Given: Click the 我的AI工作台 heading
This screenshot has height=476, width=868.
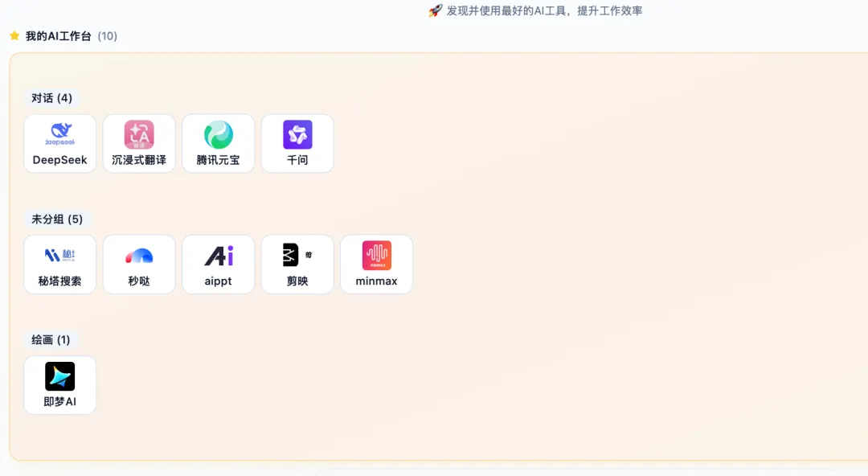Looking at the screenshot, I should click(x=58, y=36).
